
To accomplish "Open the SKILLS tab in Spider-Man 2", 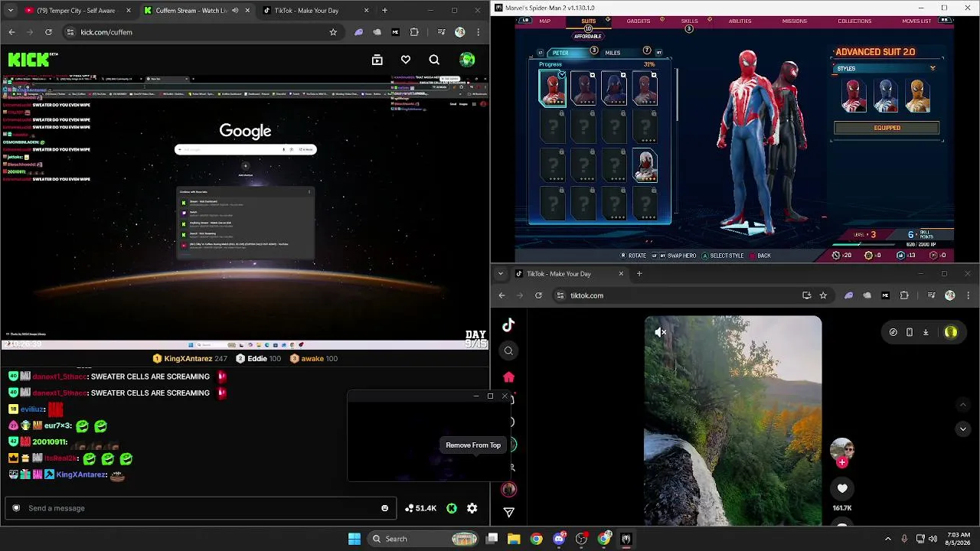I will tap(689, 21).
